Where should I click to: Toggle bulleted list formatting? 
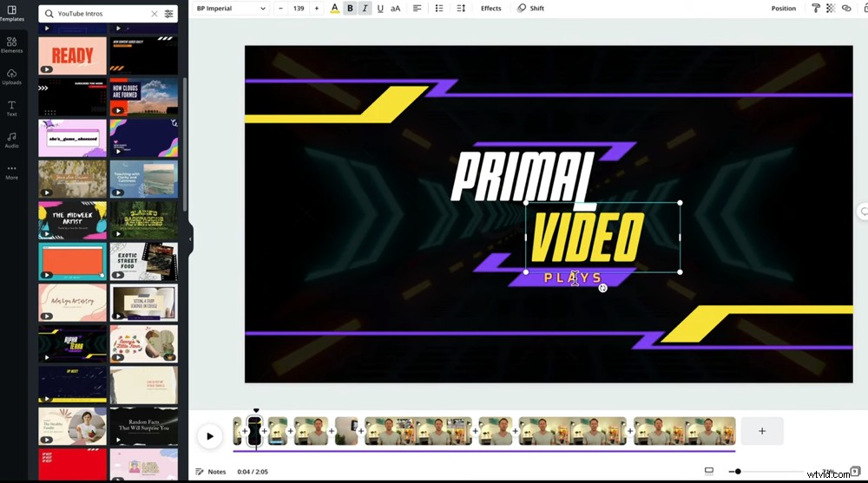[x=439, y=9]
